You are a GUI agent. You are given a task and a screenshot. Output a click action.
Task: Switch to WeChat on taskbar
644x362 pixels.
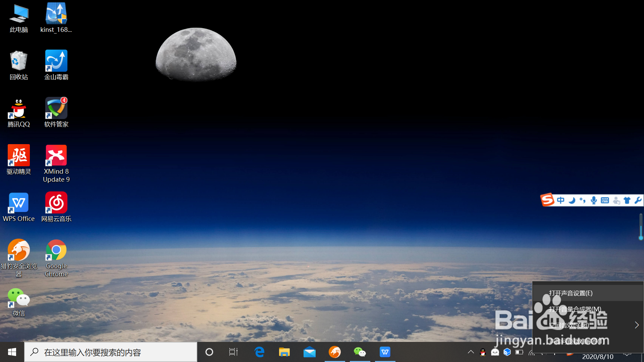pos(360,352)
